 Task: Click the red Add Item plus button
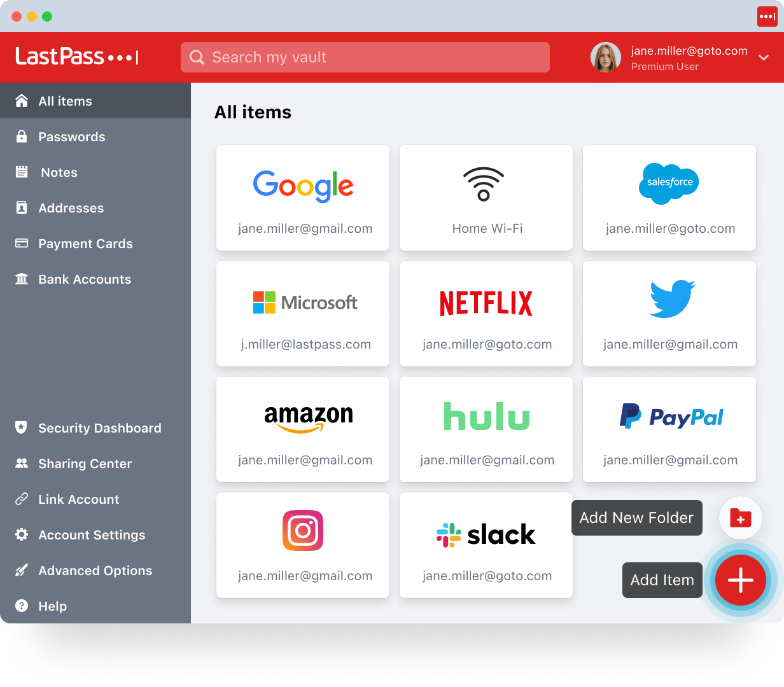pyautogui.click(x=740, y=580)
